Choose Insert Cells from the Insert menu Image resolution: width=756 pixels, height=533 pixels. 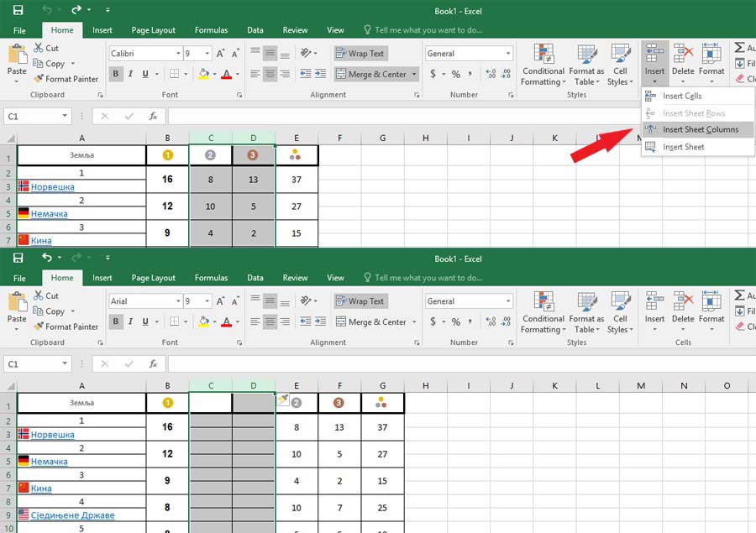698,96
